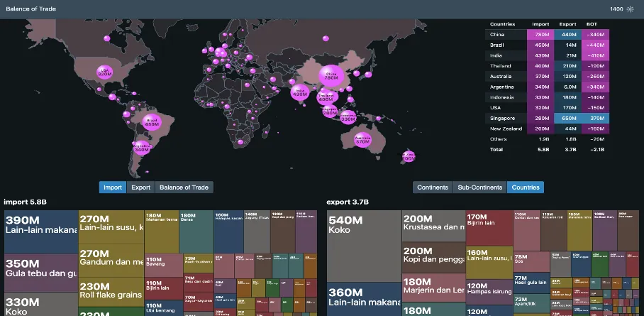Click the export 3.7B heading
The height and width of the screenshot is (316, 644).
click(348, 202)
